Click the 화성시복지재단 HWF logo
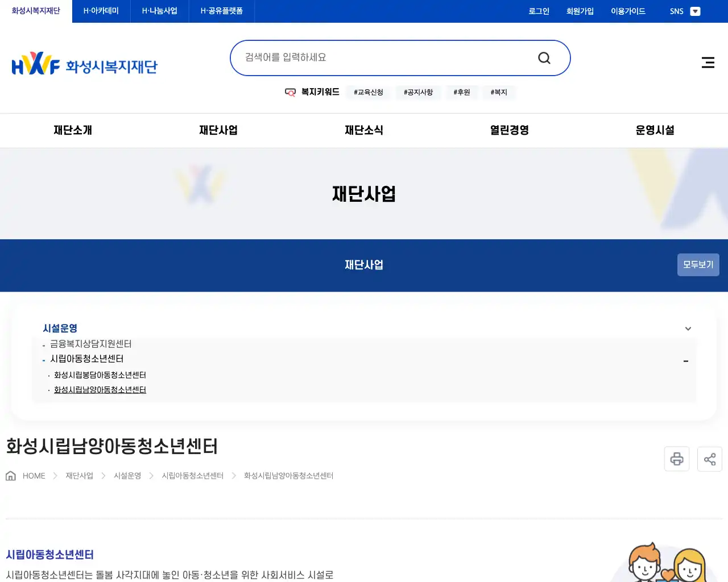 [x=84, y=63]
